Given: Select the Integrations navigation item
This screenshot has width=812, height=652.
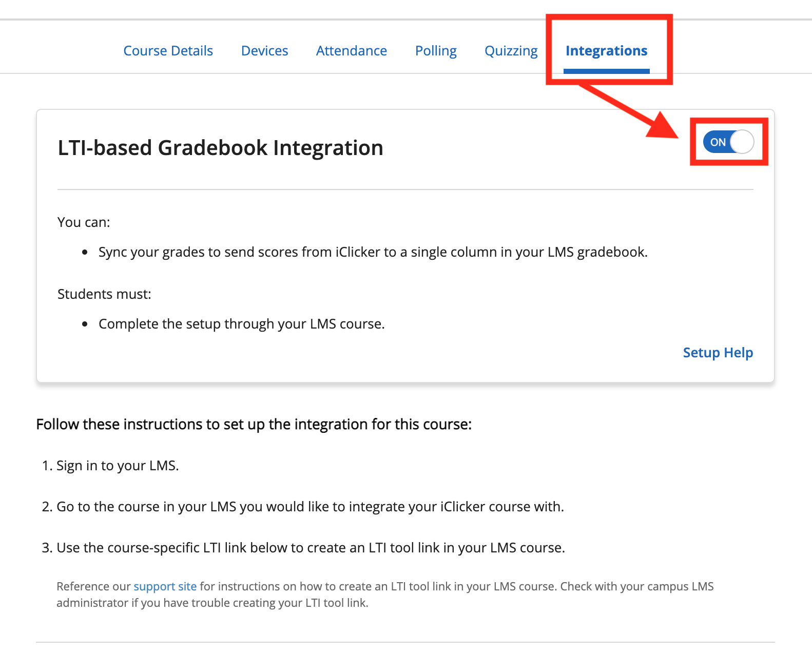Looking at the screenshot, I should click(x=606, y=50).
